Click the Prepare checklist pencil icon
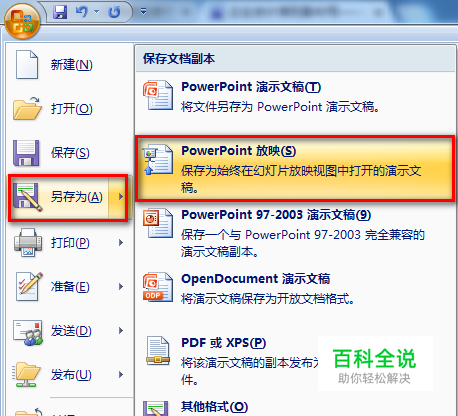This screenshot has width=458, height=416. pos(29,287)
